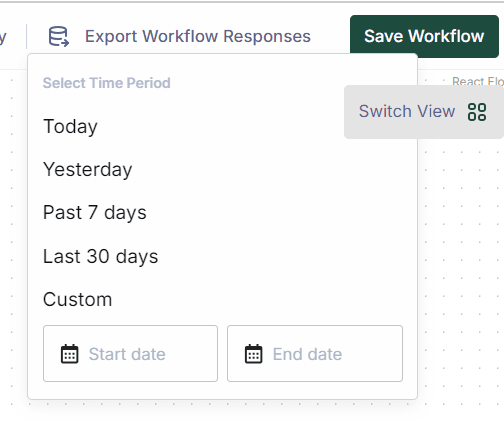This screenshot has height=421, width=504.
Task: Click dotted canvas left of the dropdown panel
Action: [13, 233]
